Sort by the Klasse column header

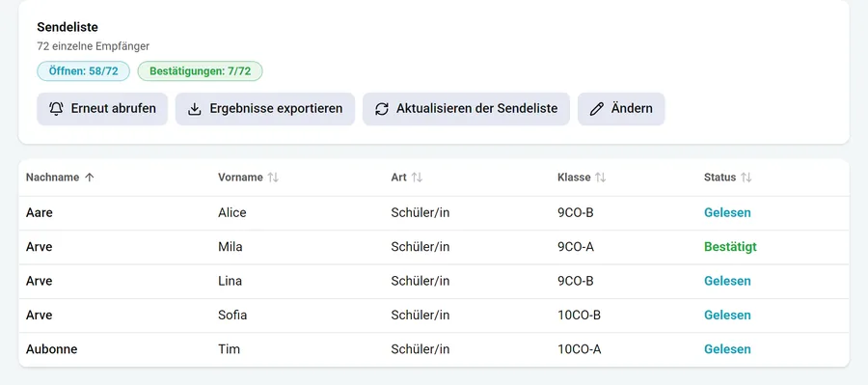click(574, 178)
